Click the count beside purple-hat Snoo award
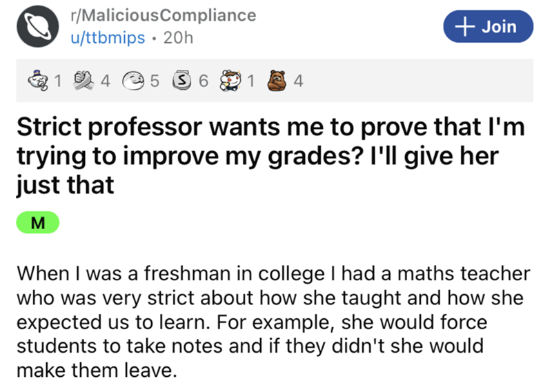 (59, 83)
